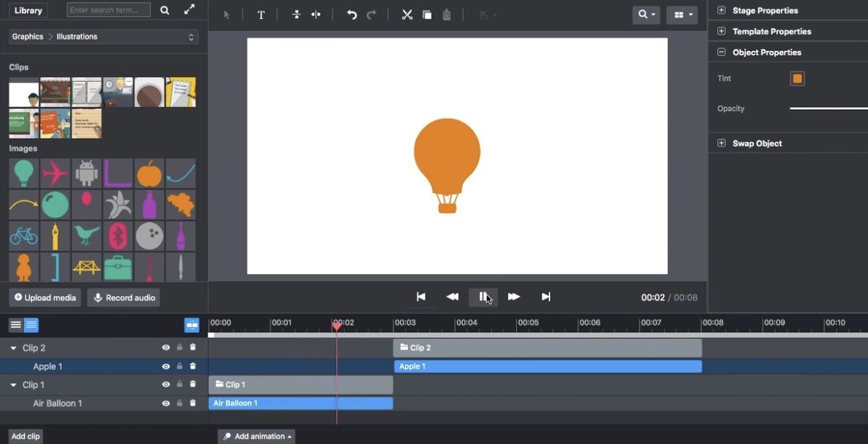This screenshot has width=868, height=444.
Task: Select the pink Bluetooth icon image
Action: [118, 237]
